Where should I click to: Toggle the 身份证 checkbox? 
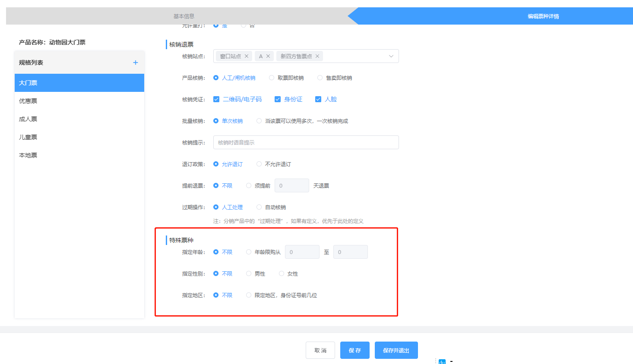(278, 99)
